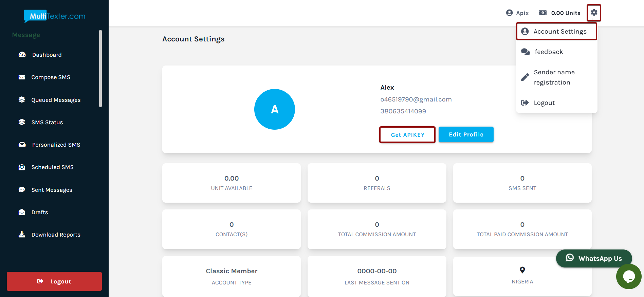Click the Compose SMS envelope icon
This screenshot has height=297, width=644.
tap(22, 77)
